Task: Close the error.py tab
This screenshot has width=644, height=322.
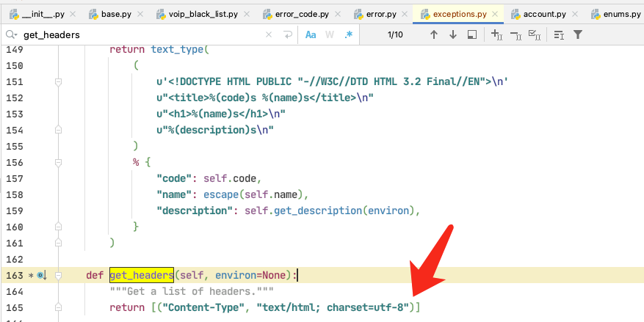Action: coord(405,15)
